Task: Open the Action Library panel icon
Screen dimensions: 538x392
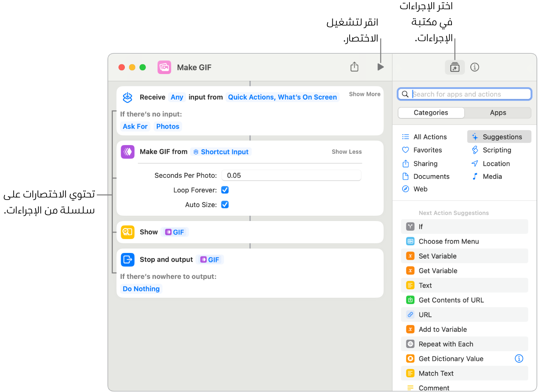Action: coord(455,67)
